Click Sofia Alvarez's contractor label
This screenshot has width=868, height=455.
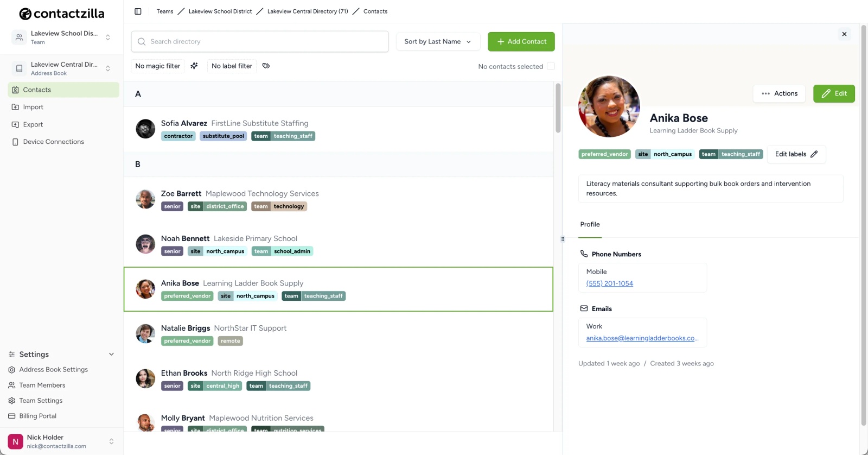coord(178,136)
